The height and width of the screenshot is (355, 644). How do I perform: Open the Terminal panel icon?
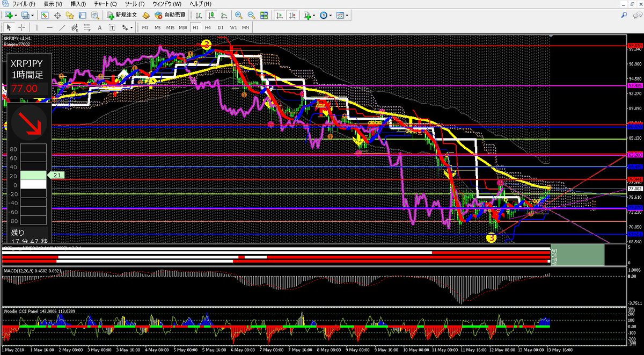[82, 16]
